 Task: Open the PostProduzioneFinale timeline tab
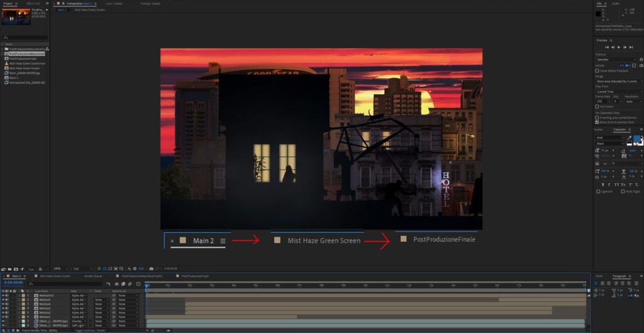pos(195,276)
